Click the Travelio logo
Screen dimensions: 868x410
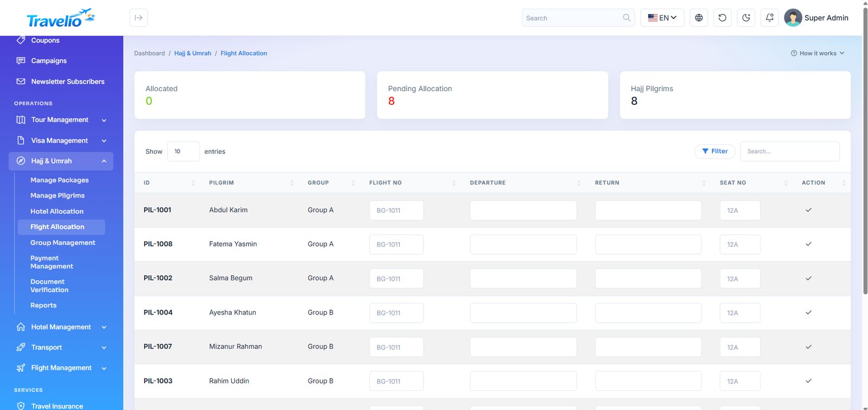(61, 18)
